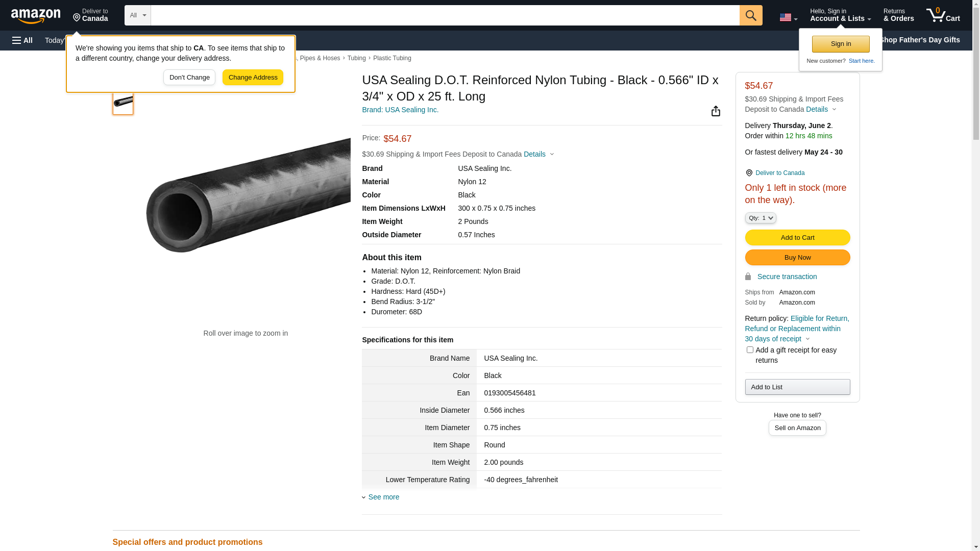
Task: Click the Amazon logo
Action: (x=36, y=16)
